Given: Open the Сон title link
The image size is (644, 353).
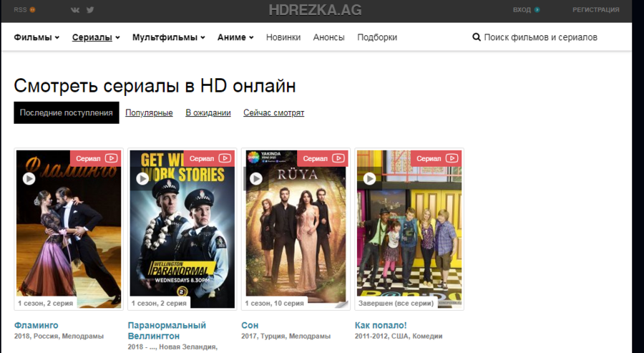Looking at the screenshot, I should tap(250, 325).
